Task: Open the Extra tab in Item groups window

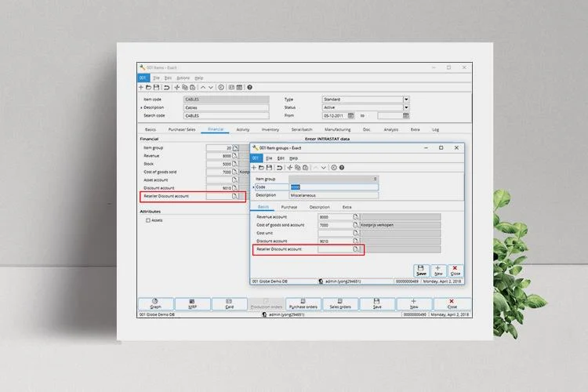Action: (347, 207)
